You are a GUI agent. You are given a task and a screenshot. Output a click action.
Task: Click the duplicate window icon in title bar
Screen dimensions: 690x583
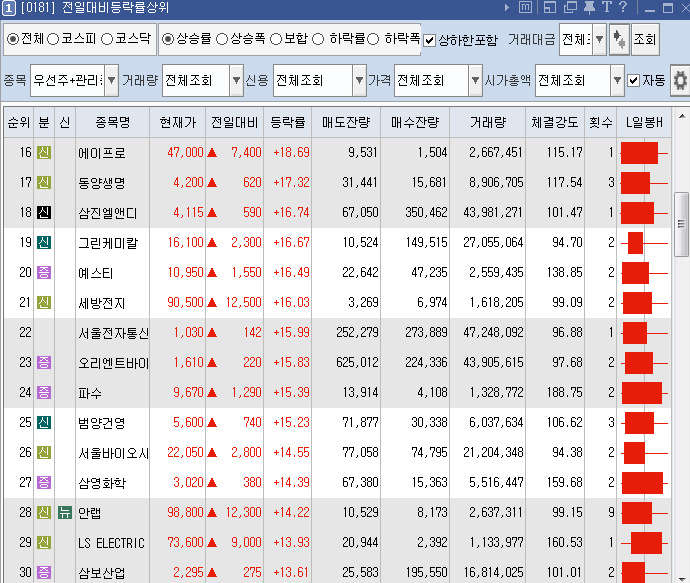[570, 7]
